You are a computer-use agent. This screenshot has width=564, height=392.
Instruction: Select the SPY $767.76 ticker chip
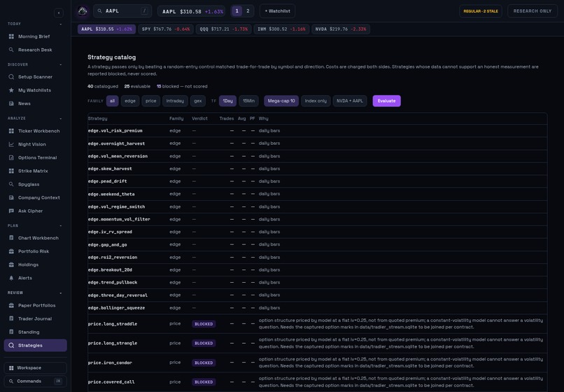pyautogui.click(x=166, y=29)
